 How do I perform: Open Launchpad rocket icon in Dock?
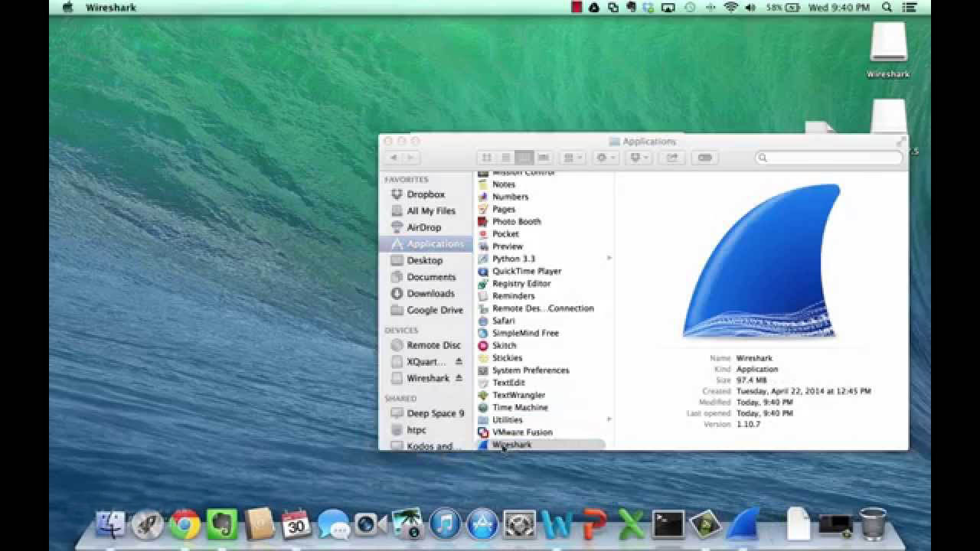tap(147, 525)
